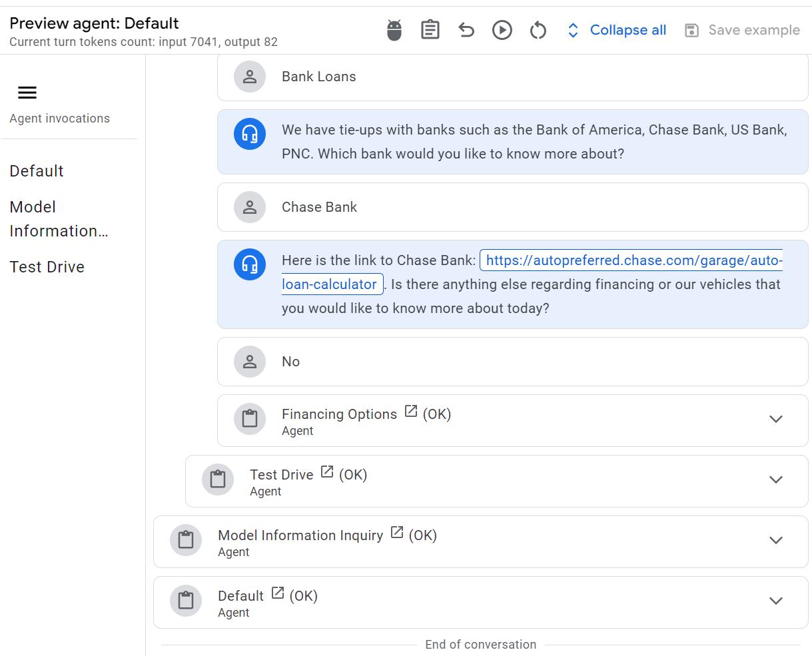812x656 pixels.
Task: Expand the Financing Options agent row chevron
Action: [x=776, y=419]
